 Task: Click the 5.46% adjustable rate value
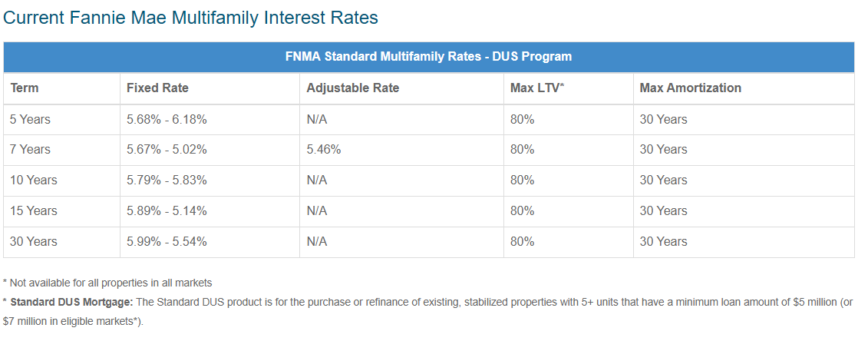pyautogui.click(x=323, y=150)
